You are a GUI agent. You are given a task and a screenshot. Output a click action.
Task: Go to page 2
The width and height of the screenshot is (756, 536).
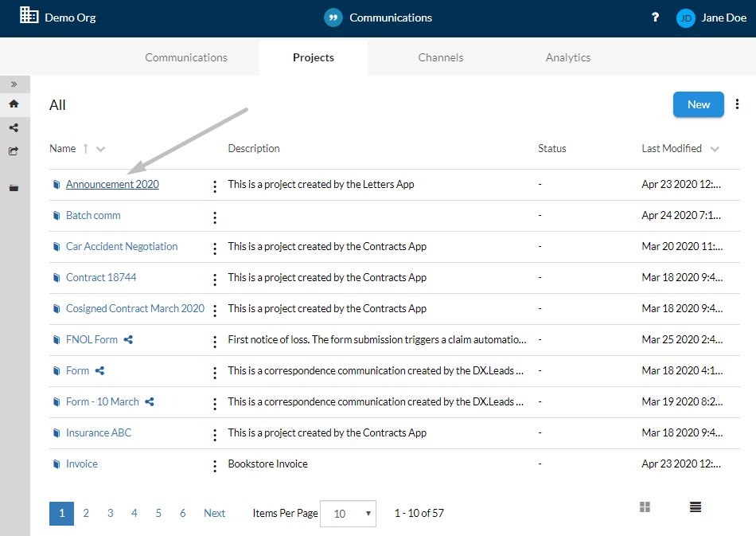pyautogui.click(x=86, y=514)
